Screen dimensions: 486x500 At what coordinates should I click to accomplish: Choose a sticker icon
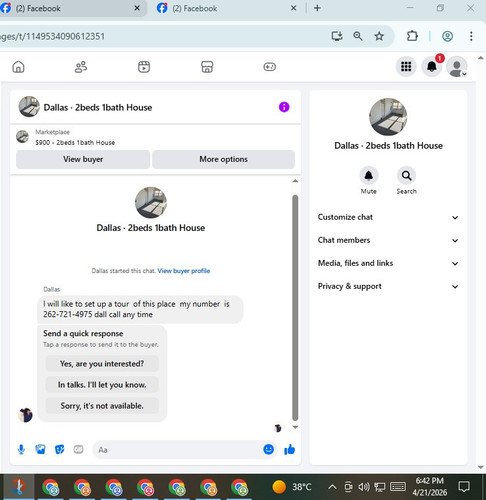coord(59,449)
